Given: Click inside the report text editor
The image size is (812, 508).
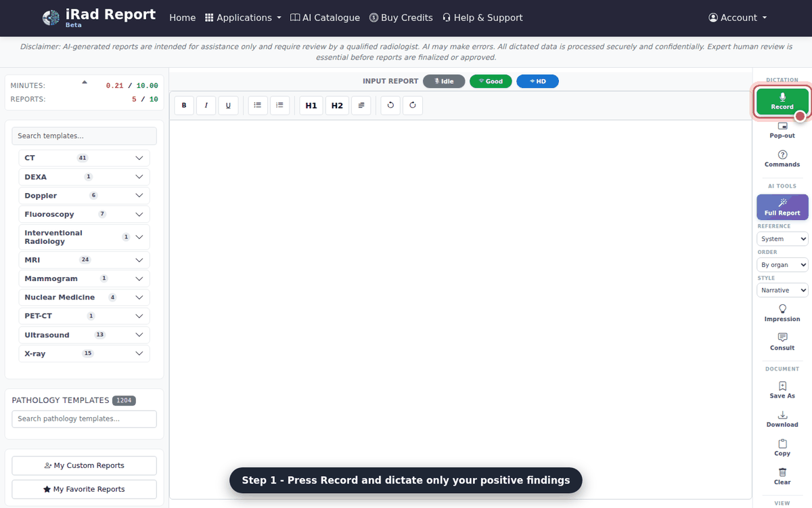Looking at the screenshot, I should tap(460, 310).
